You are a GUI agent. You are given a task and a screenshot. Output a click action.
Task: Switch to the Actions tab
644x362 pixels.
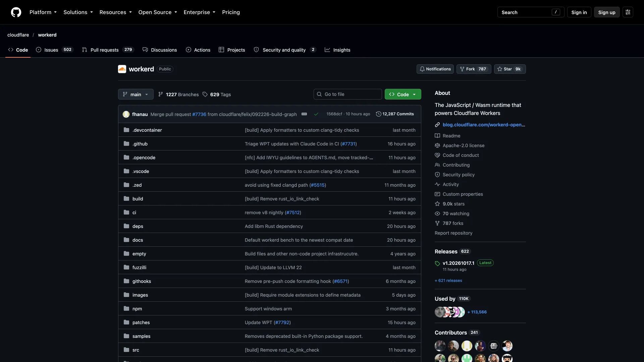click(x=198, y=50)
